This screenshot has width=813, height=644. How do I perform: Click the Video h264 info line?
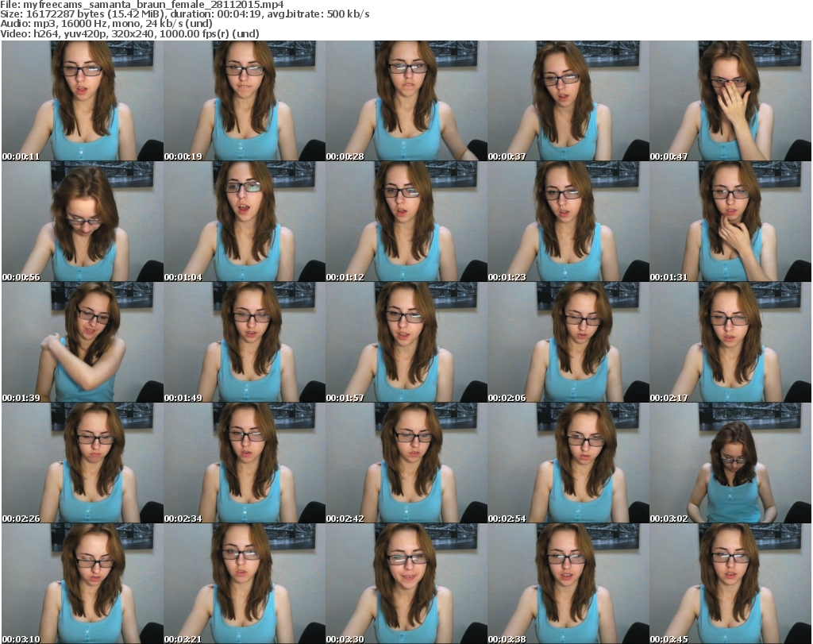(129, 33)
